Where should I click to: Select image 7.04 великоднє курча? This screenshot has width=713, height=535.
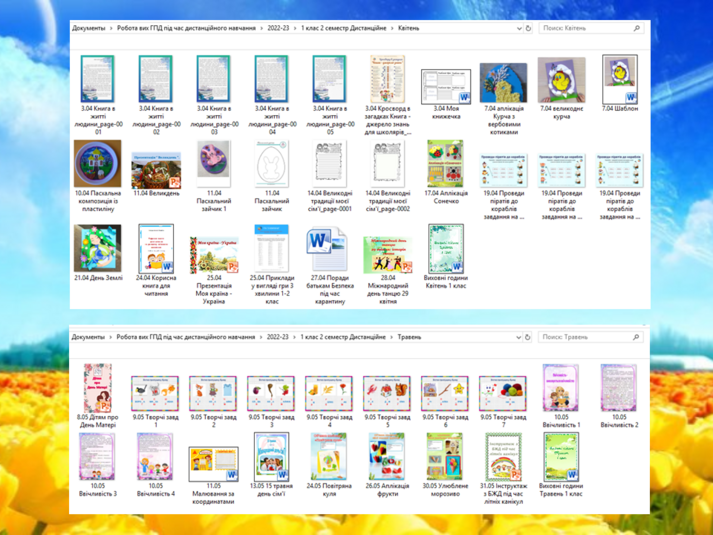tap(562, 89)
